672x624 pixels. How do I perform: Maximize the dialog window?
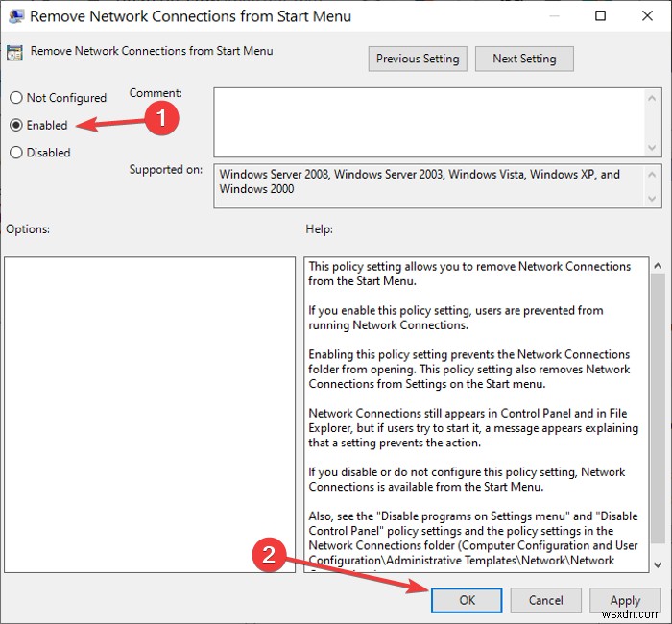pos(600,16)
